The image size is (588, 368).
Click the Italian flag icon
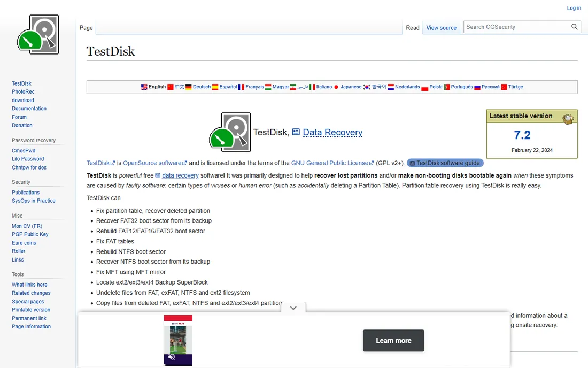click(312, 87)
